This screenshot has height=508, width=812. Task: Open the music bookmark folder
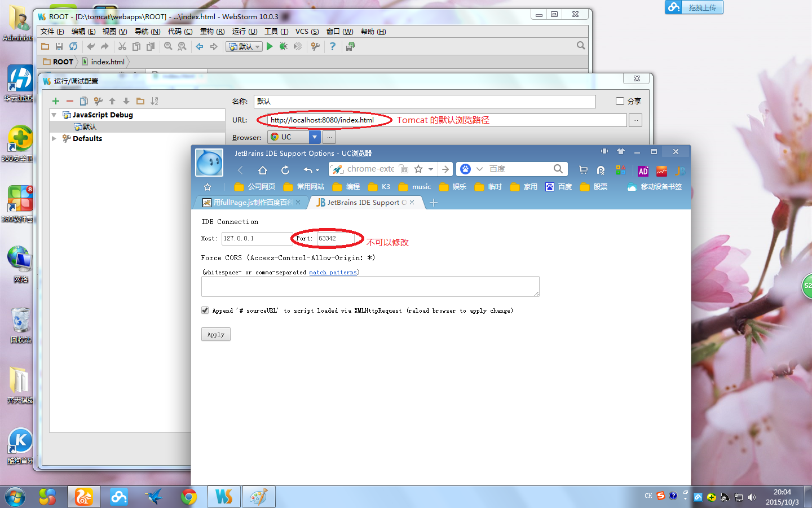point(414,187)
